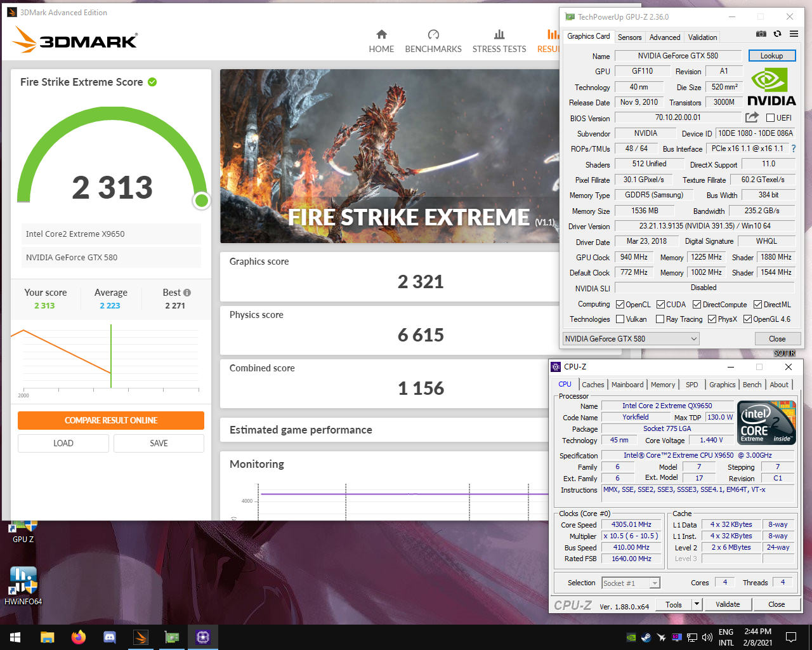Toggle the OpenGL 4.6 checkbox
The height and width of the screenshot is (650, 812).
(x=747, y=319)
